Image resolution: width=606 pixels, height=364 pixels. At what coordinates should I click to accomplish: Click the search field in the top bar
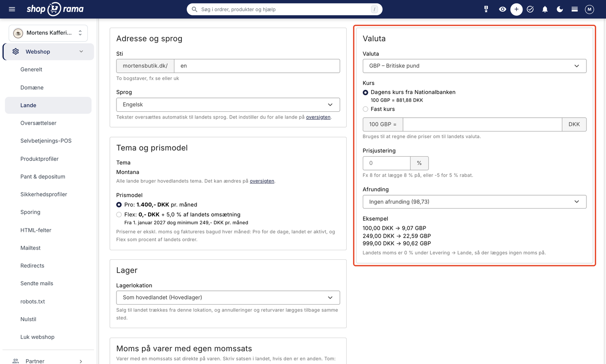284,9
